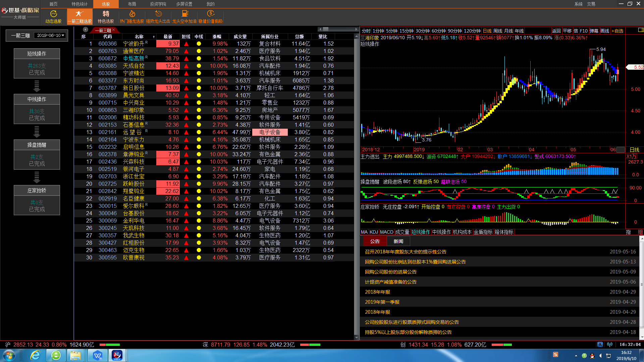Click the 世基战略家 taskbar app icon
644x362 pixels.
point(117,355)
